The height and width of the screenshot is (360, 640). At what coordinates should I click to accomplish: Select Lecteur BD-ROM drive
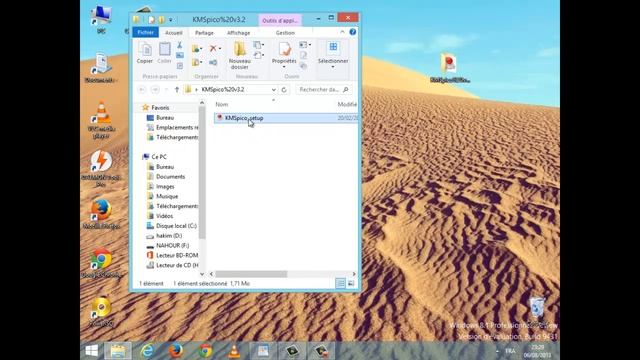click(173, 255)
